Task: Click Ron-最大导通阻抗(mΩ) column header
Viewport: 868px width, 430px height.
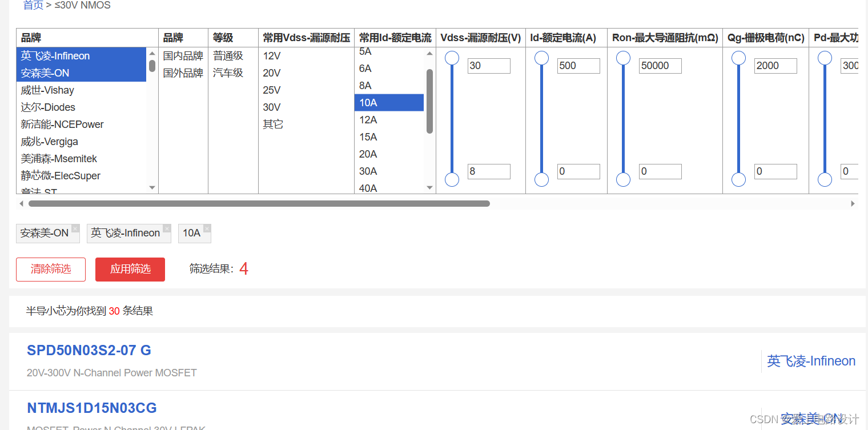Action: (x=665, y=38)
